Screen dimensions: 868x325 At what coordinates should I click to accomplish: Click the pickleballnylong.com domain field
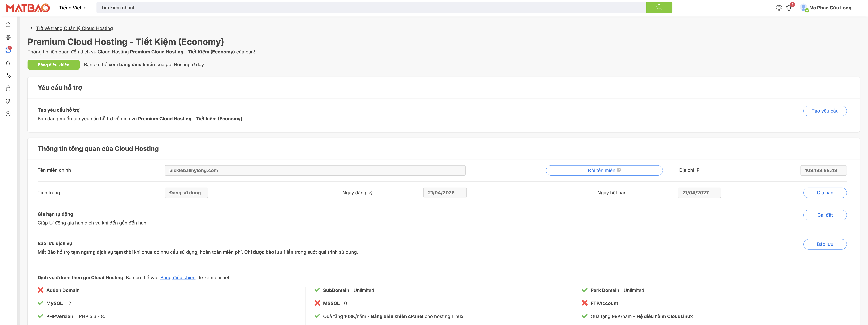[315, 170]
